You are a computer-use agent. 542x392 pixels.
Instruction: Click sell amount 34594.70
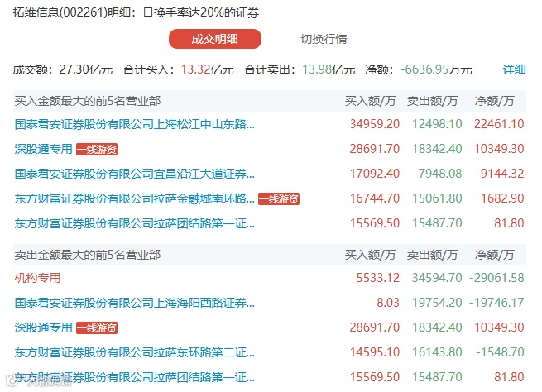pyautogui.click(x=437, y=278)
